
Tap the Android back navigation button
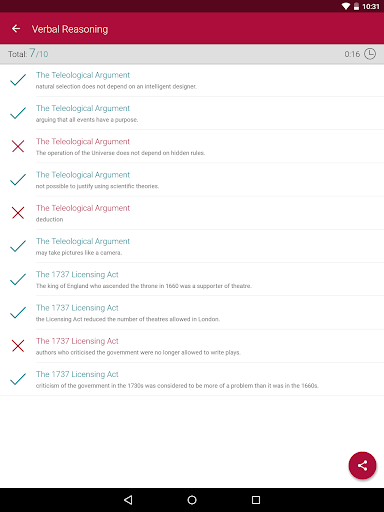(x=128, y=500)
